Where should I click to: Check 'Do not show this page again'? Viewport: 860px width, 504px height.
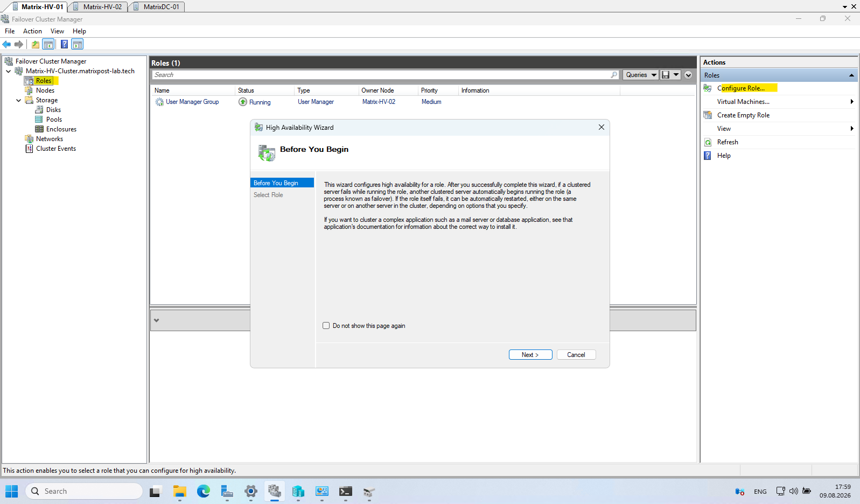[326, 326]
